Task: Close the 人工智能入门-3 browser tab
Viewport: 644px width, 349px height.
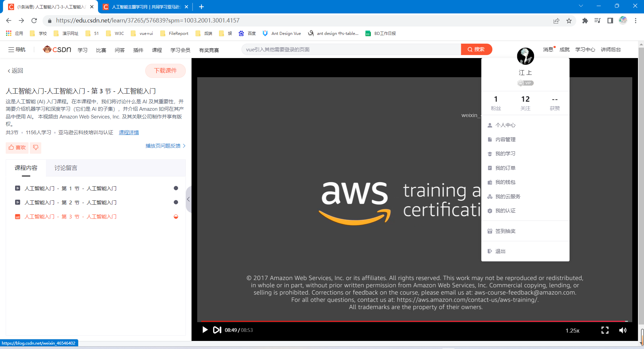Action: [92, 7]
